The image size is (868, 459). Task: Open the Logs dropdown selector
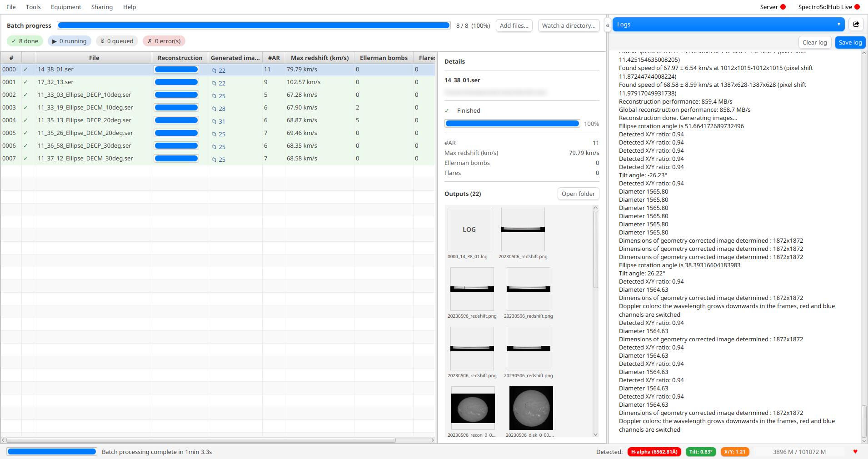tap(728, 25)
